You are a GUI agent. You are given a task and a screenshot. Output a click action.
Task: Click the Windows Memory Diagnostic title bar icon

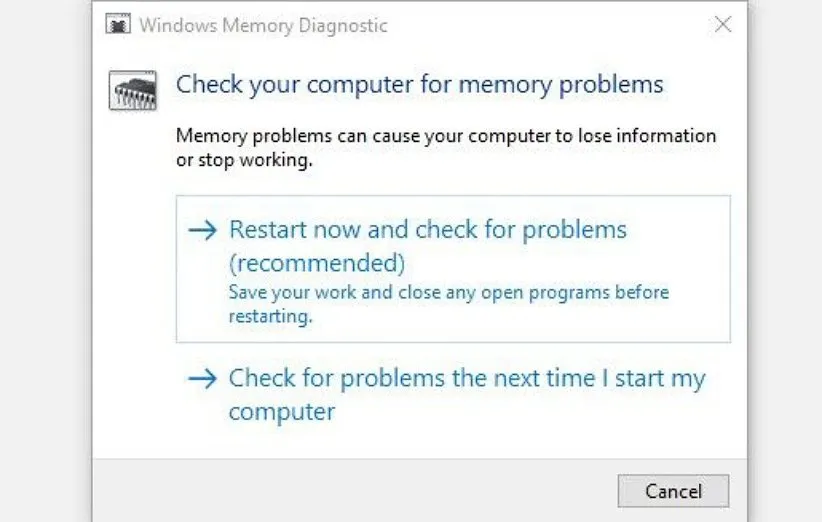119,25
